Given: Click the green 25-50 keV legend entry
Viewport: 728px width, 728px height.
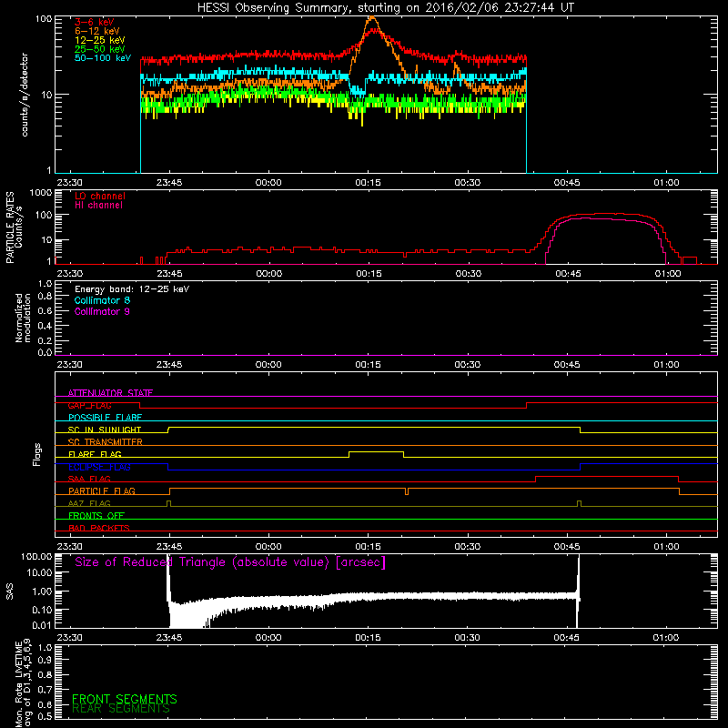Looking at the screenshot, I should [100, 49].
